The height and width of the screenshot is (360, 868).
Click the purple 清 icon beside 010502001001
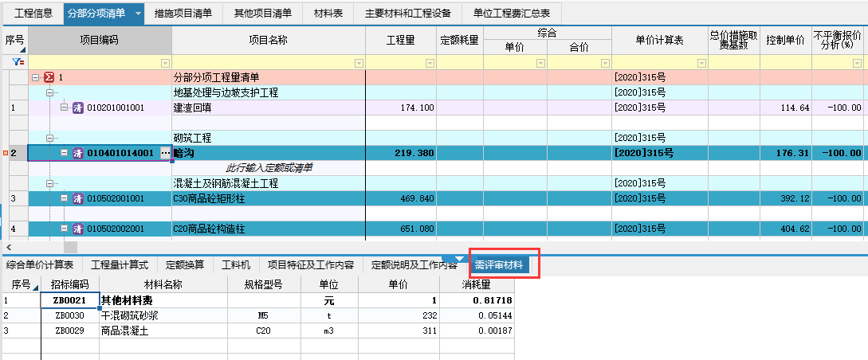78,198
